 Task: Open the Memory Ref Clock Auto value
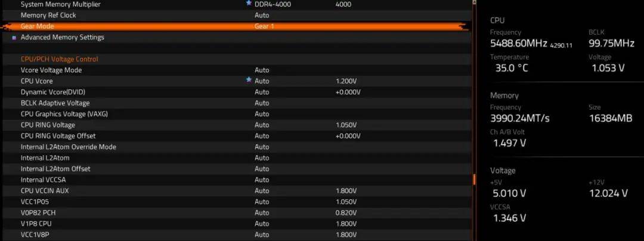(262, 15)
